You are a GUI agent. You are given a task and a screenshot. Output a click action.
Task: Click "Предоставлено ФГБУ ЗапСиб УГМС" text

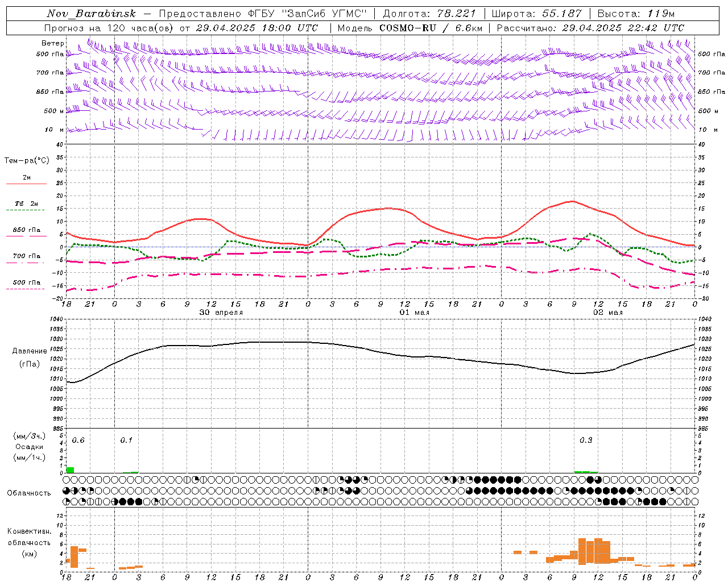click(263, 14)
